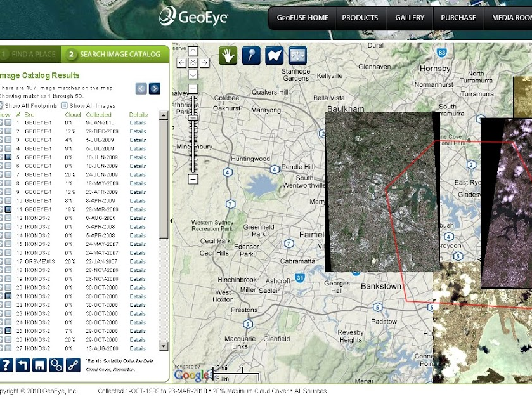Viewport: 532px width, 399px height.
Task: Click the Details column header
Action: (x=138, y=115)
